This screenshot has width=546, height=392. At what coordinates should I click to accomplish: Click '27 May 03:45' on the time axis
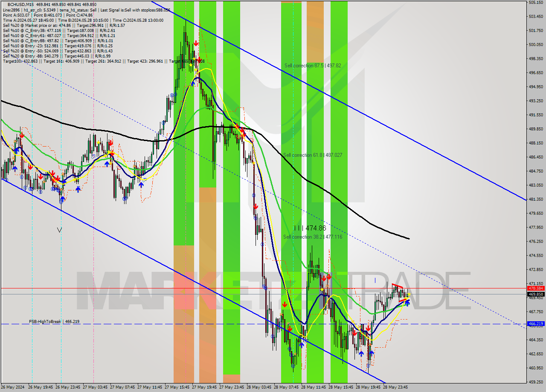tap(95, 388)
